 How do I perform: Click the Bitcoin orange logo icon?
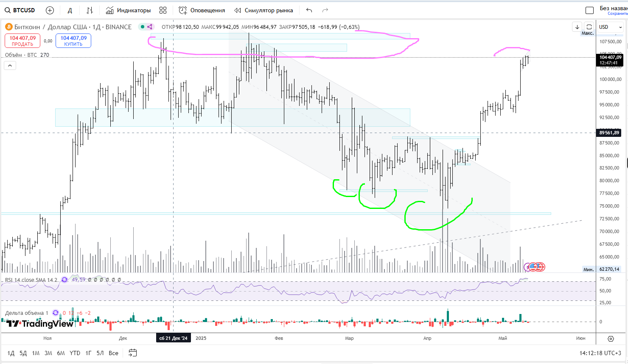8,27
